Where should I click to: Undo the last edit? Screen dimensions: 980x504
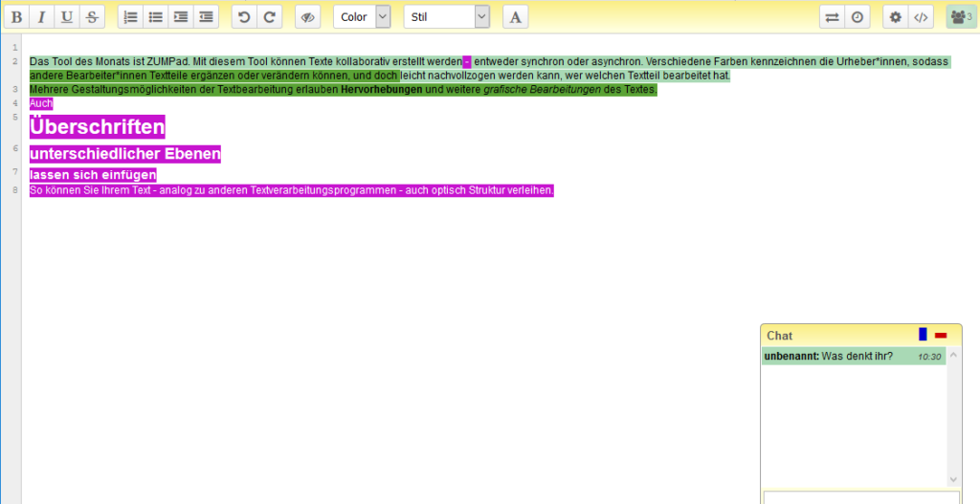[x=245, y=17]
